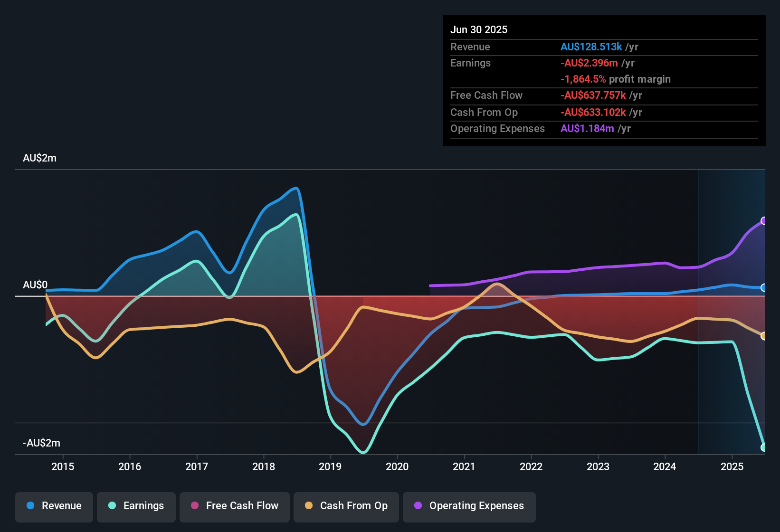
Task: Click the AU$0 axis baseline label
Action: (35, 285)
